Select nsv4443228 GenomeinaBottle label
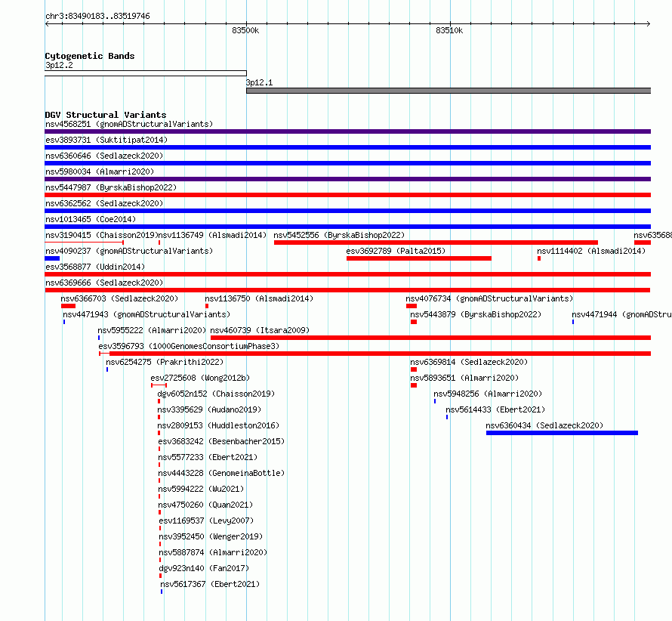 click(x=221, y=474)
